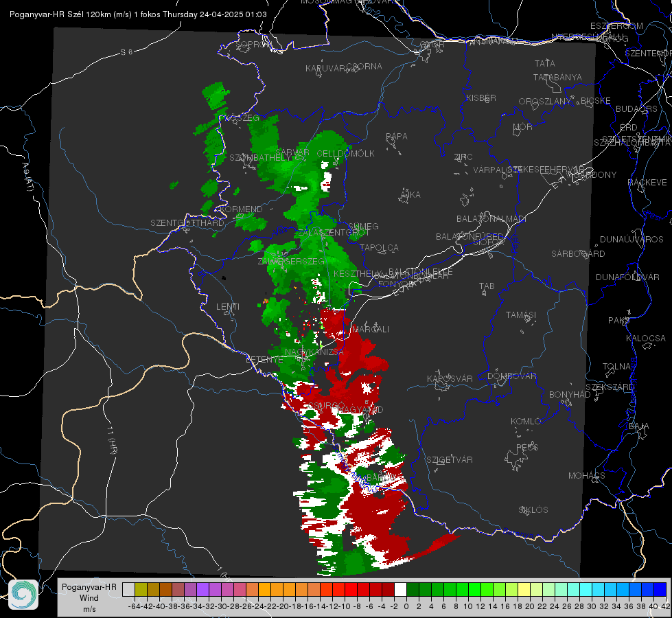Click the MOHÁCS town label
Image resolution: width=672 pixels, height=618 pixels.
587,476
